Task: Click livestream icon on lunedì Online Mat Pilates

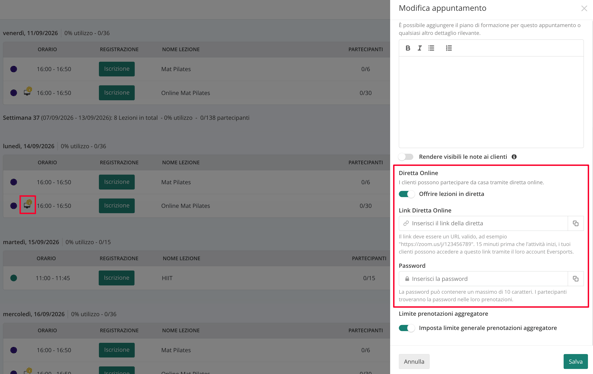Action: 28,205
